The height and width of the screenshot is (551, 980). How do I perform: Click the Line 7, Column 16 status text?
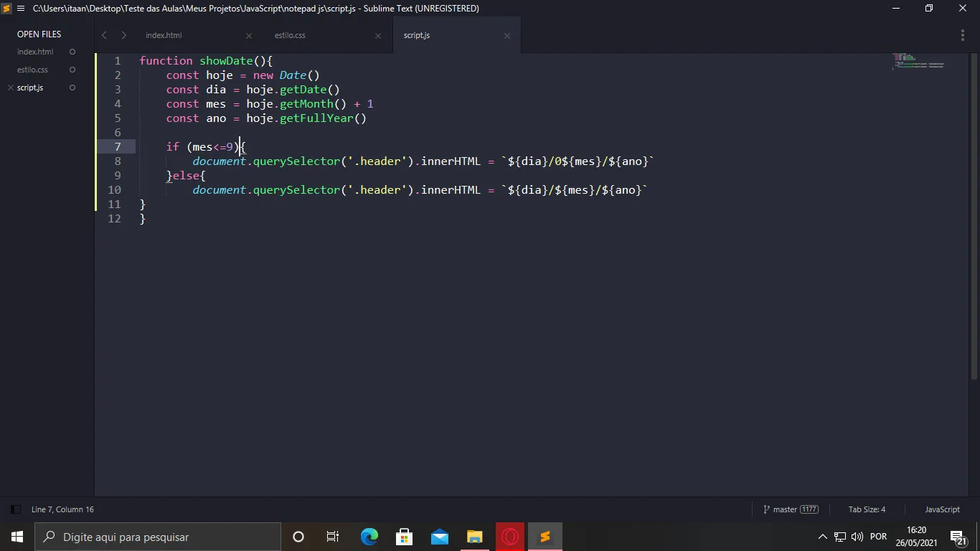pos(62,509)
